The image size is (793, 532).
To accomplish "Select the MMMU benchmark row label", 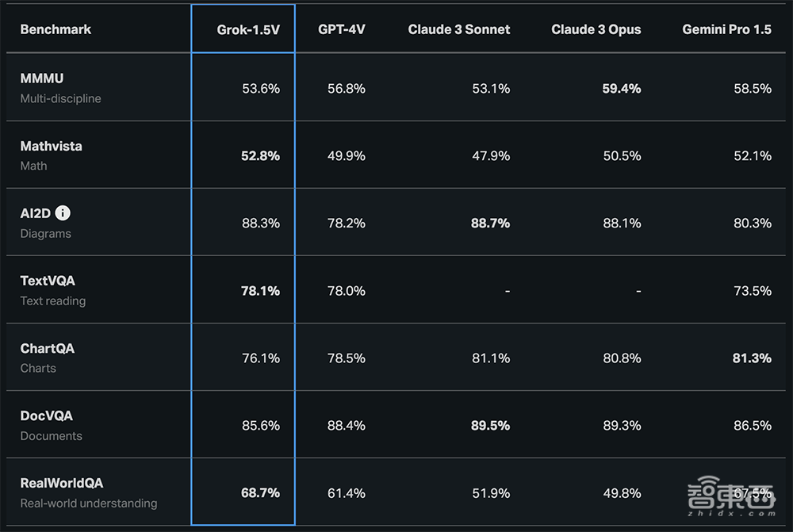I will pyautogui.click(x=42, y=78).
